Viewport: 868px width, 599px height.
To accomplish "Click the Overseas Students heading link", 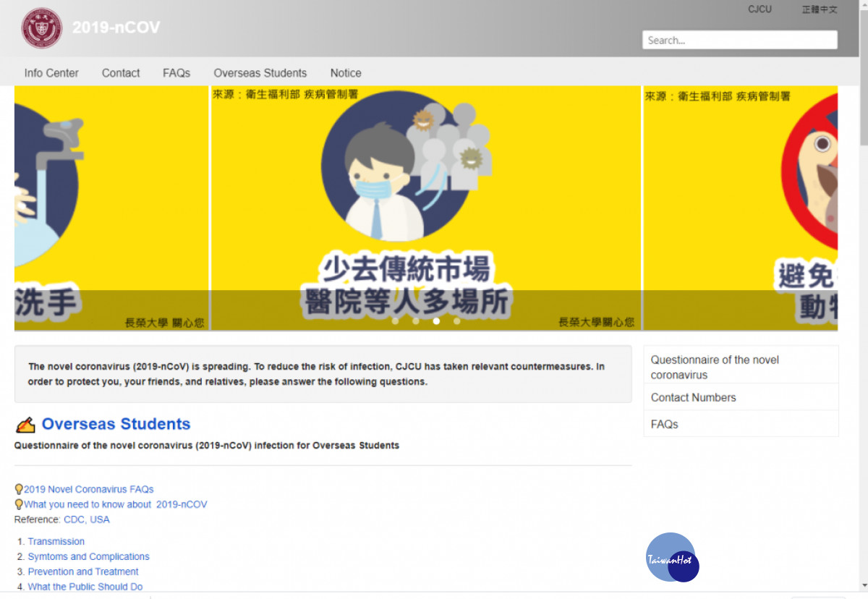I will click(116, 424).
